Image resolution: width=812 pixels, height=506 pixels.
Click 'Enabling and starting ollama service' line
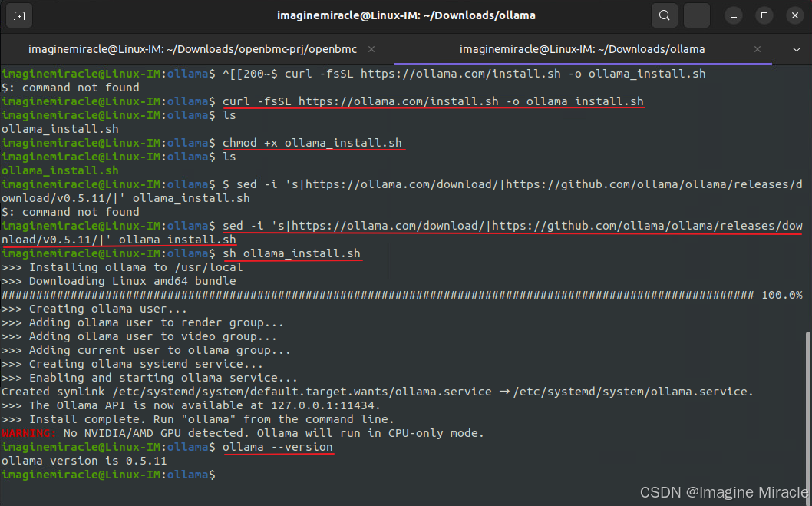click(150, 378)
